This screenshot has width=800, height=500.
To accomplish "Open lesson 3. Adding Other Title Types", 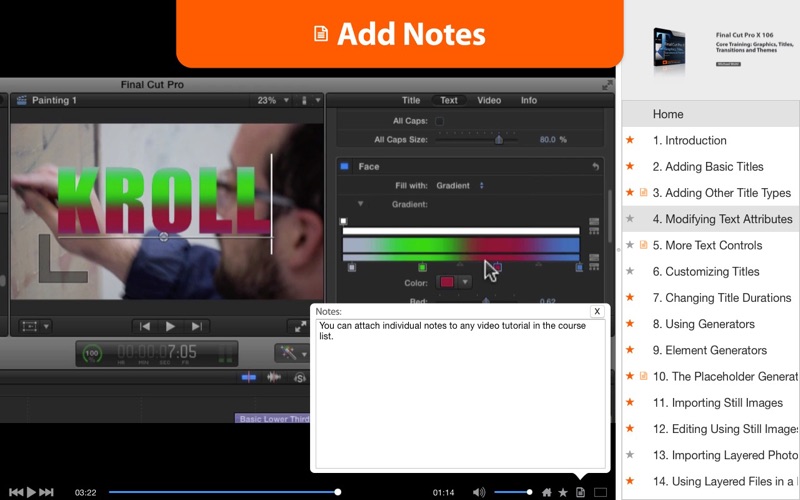I will 721,193.
